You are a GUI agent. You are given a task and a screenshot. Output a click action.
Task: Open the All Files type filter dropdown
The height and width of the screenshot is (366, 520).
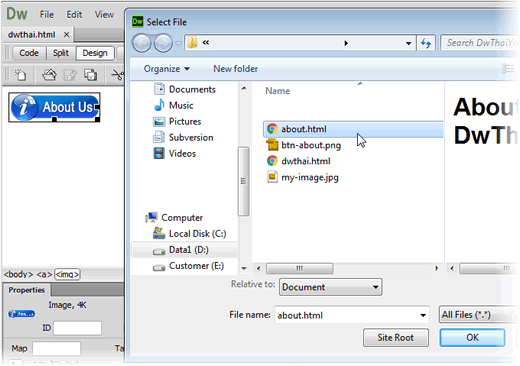tap(479, 315)
